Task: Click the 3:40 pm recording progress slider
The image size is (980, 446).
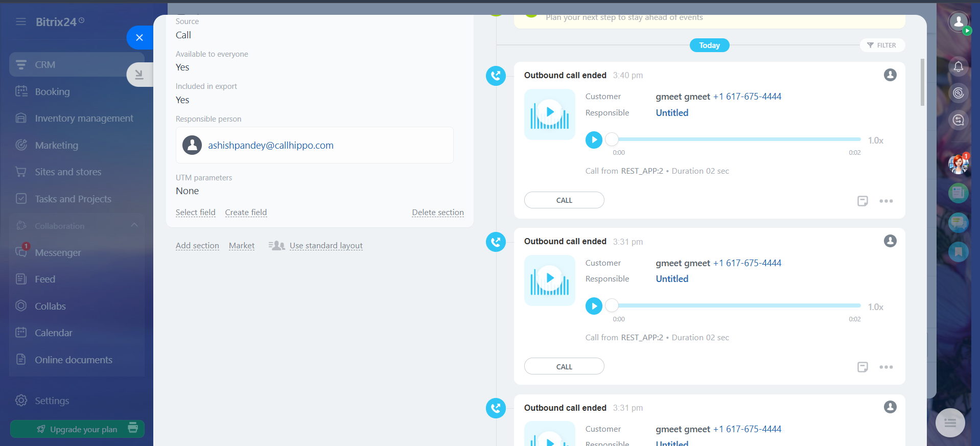Action: [x=733, y=139]
